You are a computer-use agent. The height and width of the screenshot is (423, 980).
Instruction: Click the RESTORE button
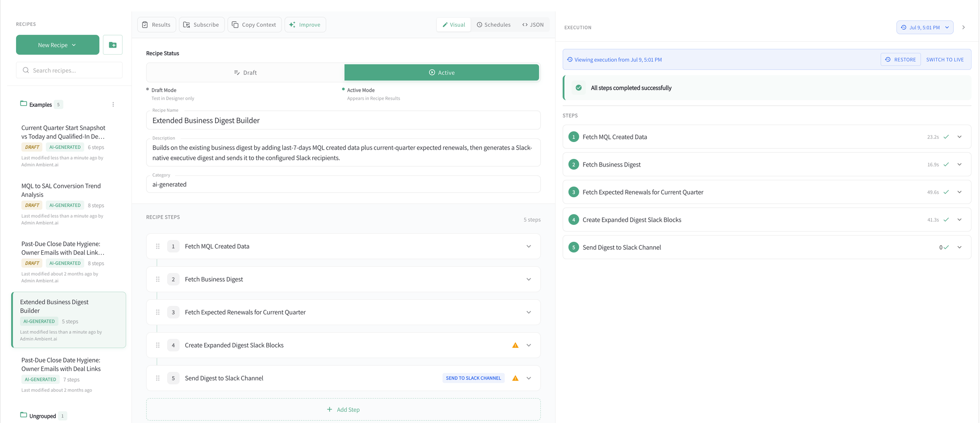click(x=901, y=60)
